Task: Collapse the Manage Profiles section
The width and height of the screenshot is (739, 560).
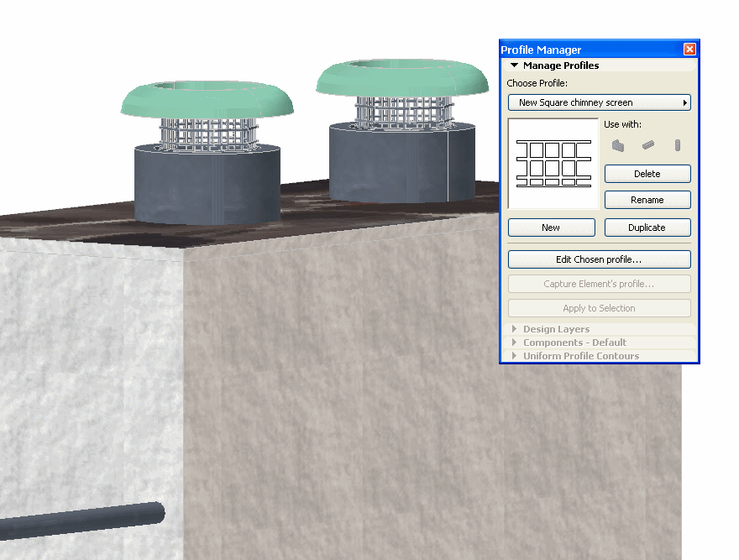Action: pos(514,65)
